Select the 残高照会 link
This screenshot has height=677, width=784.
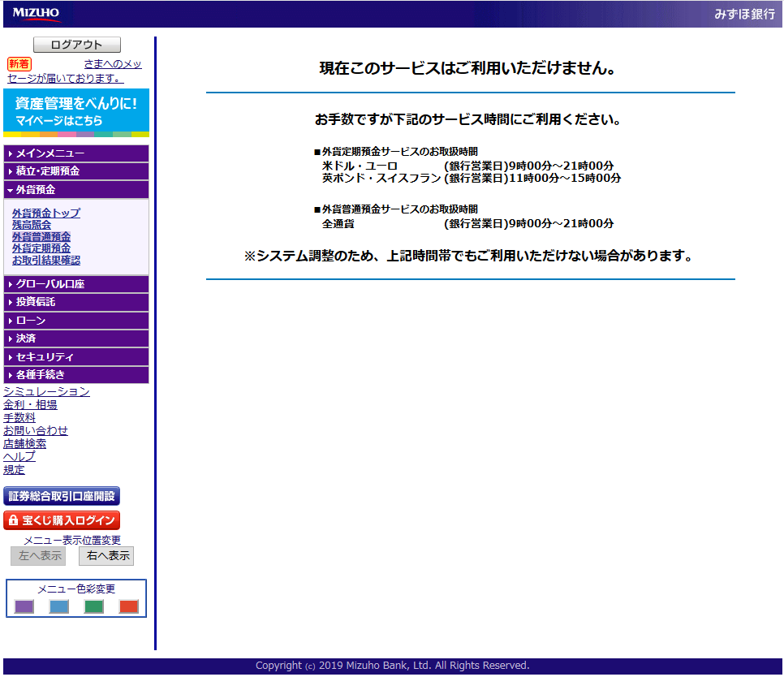(32, 225)
